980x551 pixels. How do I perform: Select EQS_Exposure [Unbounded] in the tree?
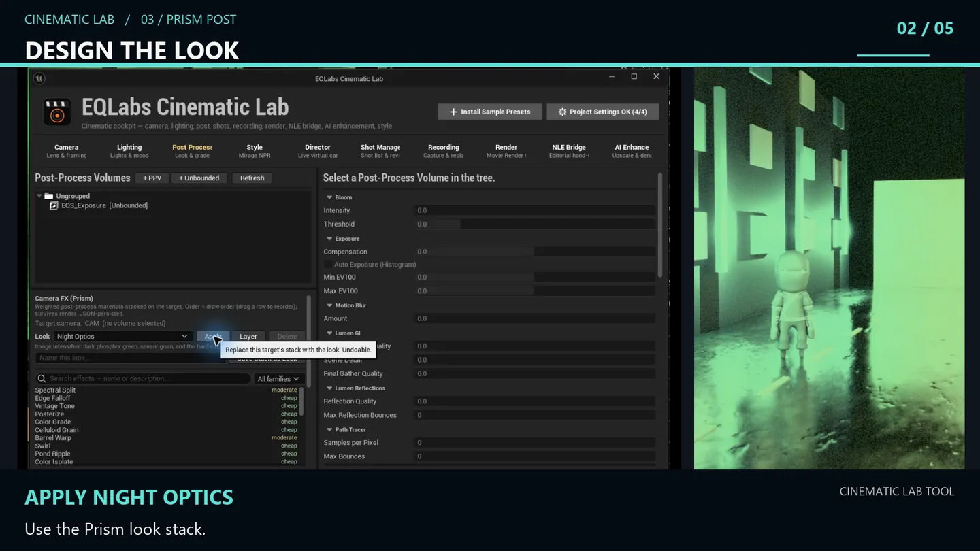pyautogui.click(x=104, y=205)
